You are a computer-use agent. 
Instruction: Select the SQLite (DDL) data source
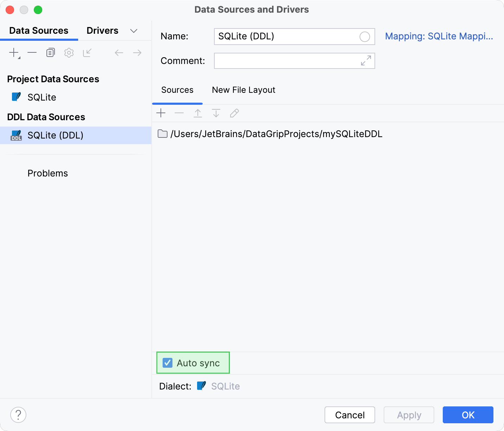coord(55,135)
